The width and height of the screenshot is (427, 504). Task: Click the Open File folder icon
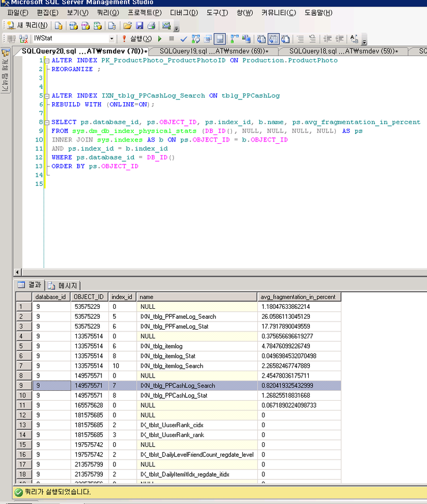click(x=127, y=25)
